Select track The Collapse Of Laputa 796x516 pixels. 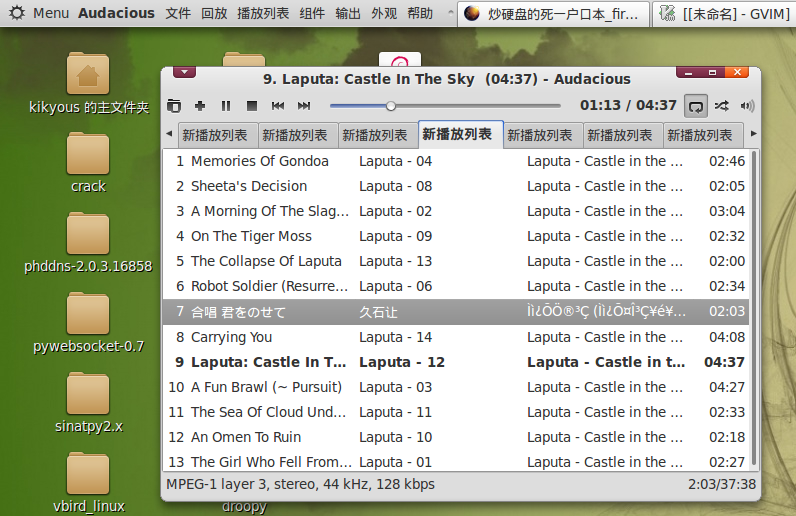(x=456, y=261)
